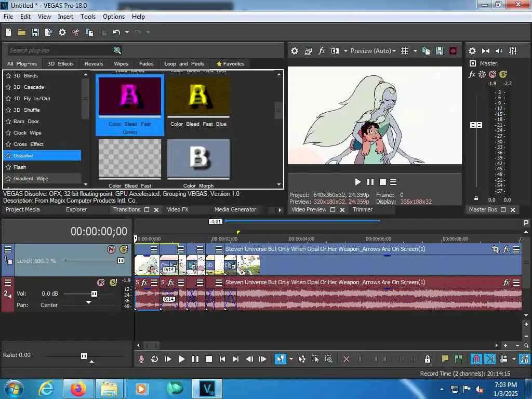Click the Downmix Output icon in Master Bus
The width and height of the screenshot is (532, 399).
486,51
